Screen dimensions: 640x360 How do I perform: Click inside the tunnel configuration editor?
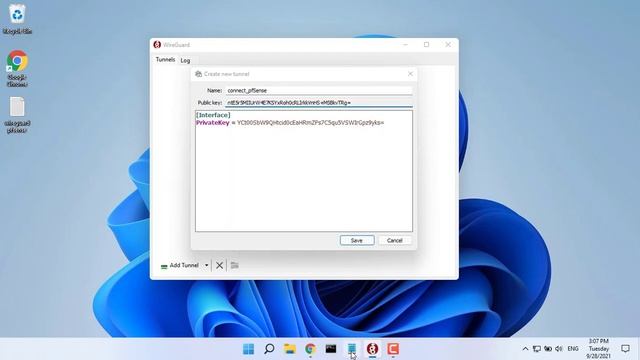[304, 171]
